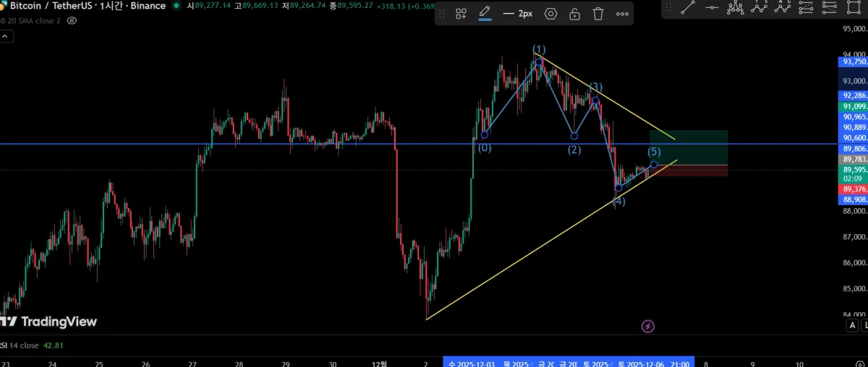
Task: Click the 12월 month label on time axis
Action: [379, 365]
